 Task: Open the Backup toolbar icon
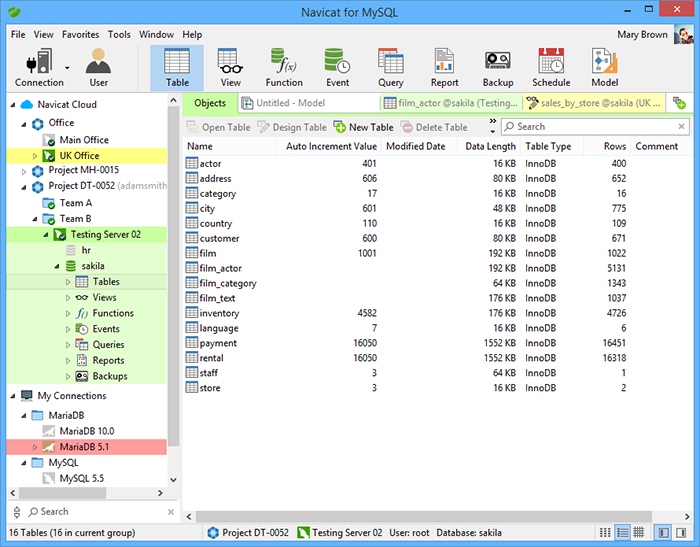(498, 68)
